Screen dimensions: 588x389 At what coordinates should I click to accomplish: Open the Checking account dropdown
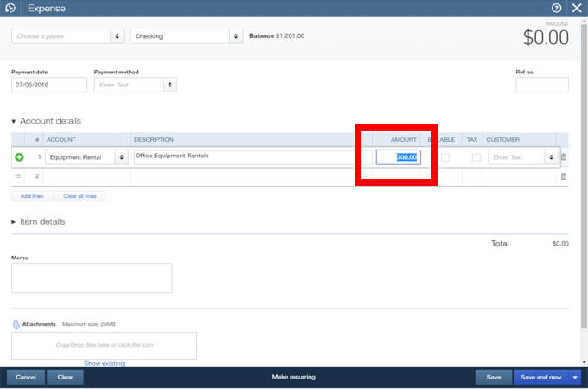coord(236,36)
